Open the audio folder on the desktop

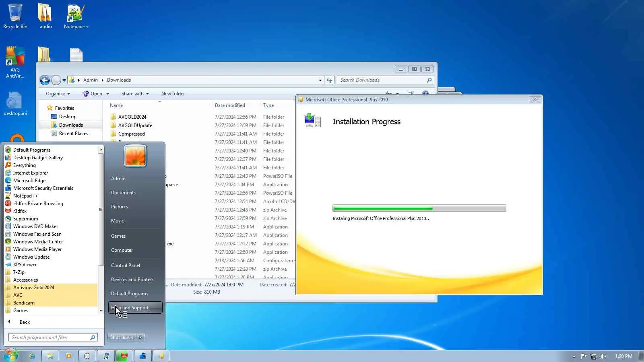tap(45, 16)
